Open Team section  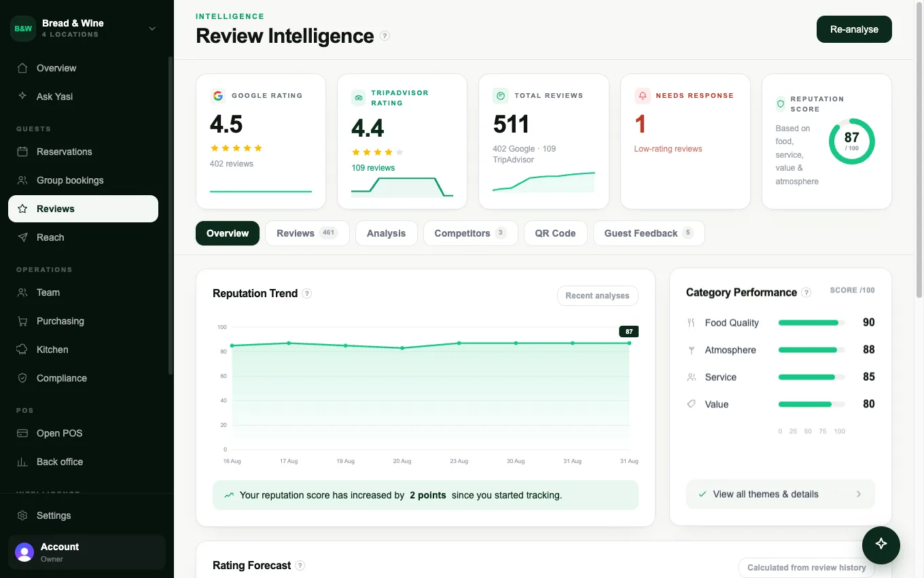[83, 292]
